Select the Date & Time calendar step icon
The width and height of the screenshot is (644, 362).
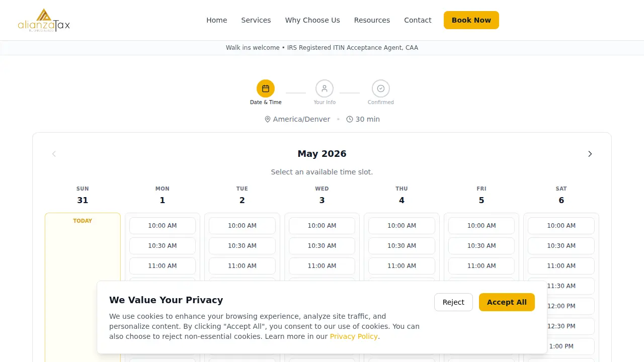click(x=266, y=88)
